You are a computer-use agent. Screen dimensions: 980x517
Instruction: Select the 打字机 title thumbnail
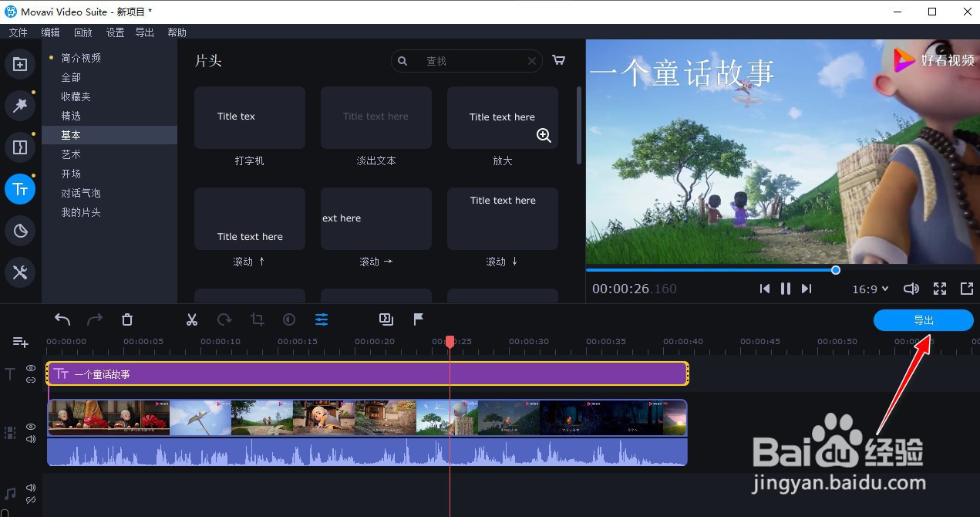coord(250,117)
